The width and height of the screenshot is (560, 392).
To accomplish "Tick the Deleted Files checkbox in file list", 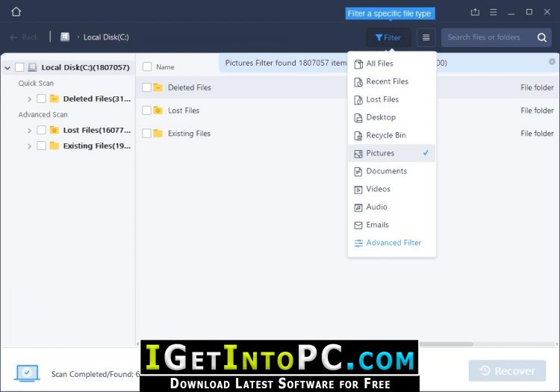I will [146, 87].
